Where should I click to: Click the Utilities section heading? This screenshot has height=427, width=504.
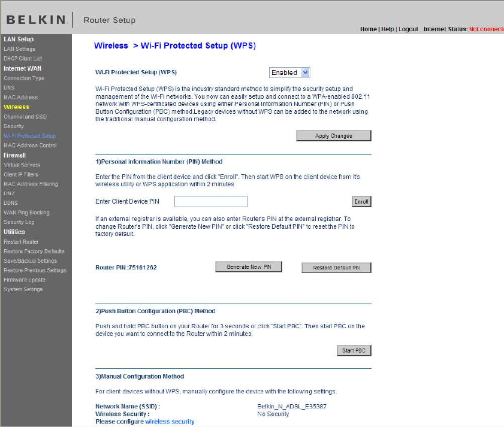tap(14, 232)
